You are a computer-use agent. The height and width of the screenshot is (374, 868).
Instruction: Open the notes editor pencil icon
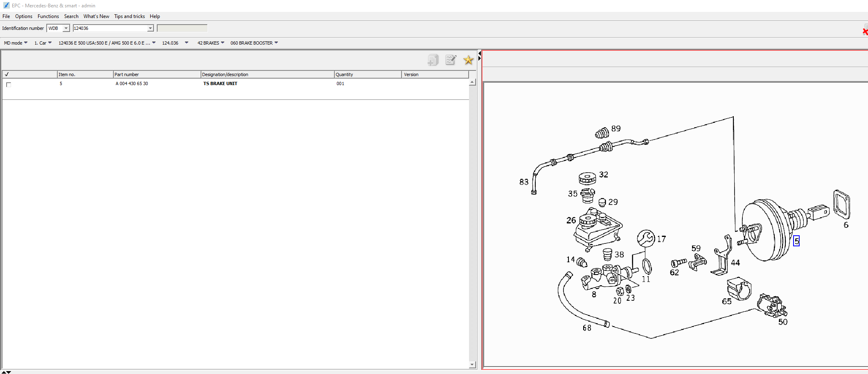[x=451, y=60]
